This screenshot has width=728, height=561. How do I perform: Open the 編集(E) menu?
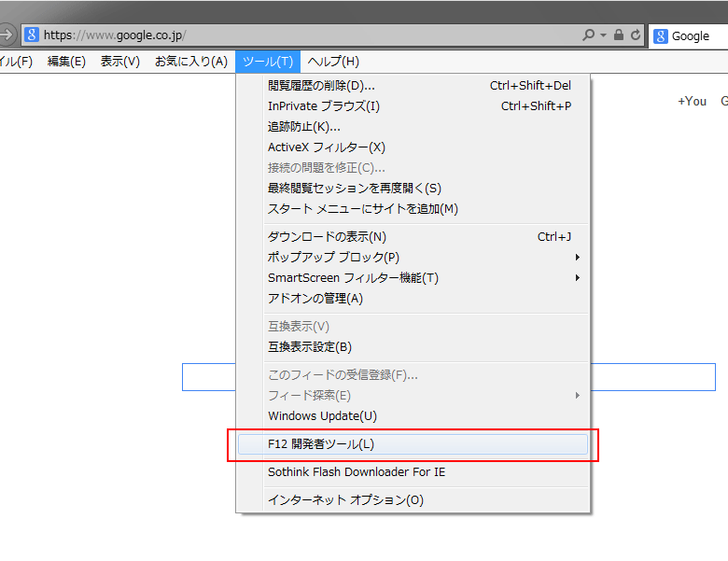[66, 62]
